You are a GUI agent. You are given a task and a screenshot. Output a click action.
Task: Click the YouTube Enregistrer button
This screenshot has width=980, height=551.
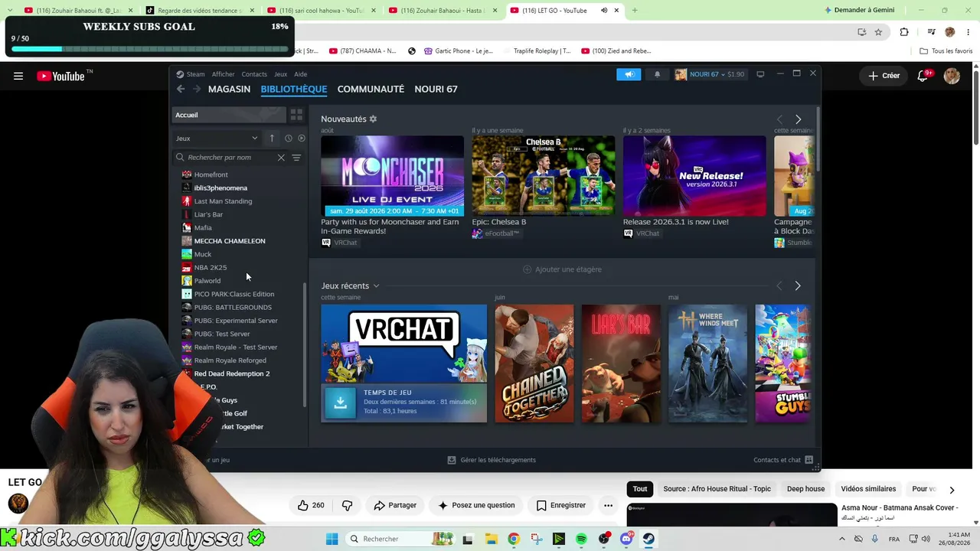tap(561, 505)
